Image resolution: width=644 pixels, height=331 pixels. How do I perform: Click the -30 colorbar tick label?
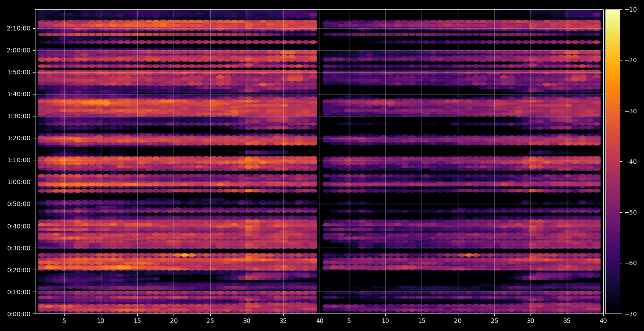point(631,111)
